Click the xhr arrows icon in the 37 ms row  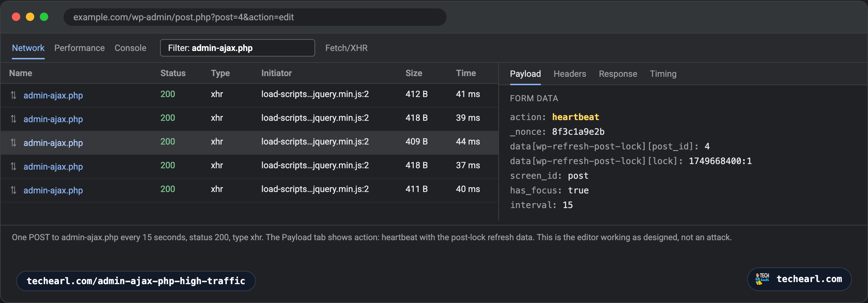pos(13,166)
